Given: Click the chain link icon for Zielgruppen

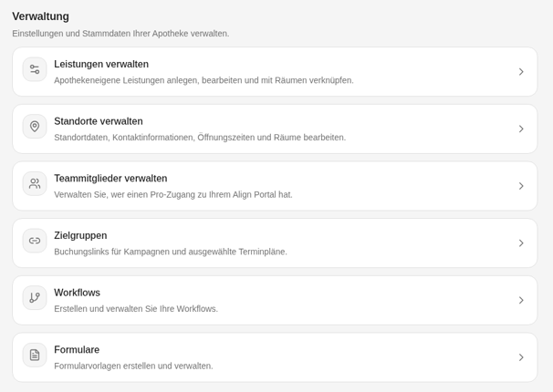Looking at the screenshot, I should click(x=35, y=241).
